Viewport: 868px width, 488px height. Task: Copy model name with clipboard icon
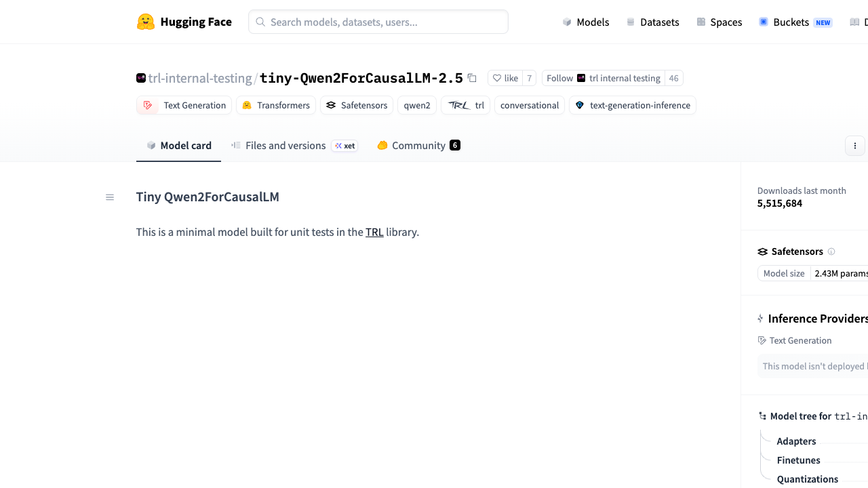472,78
